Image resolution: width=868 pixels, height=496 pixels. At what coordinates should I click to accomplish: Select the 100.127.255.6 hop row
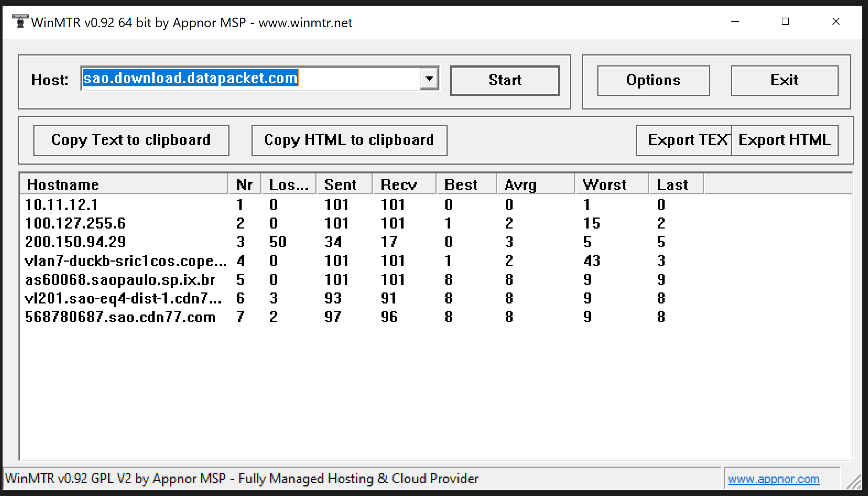point(362,223)
